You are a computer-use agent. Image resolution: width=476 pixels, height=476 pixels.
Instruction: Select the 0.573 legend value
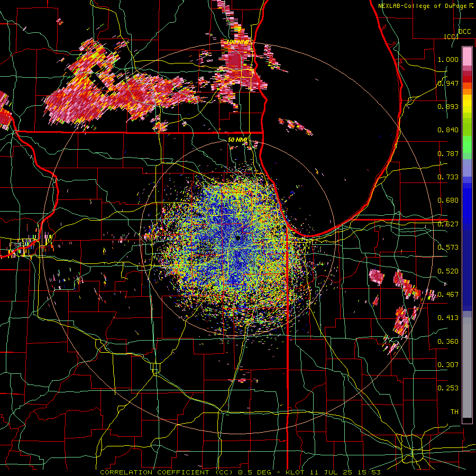pyautogui.click(x=448, y=248)
